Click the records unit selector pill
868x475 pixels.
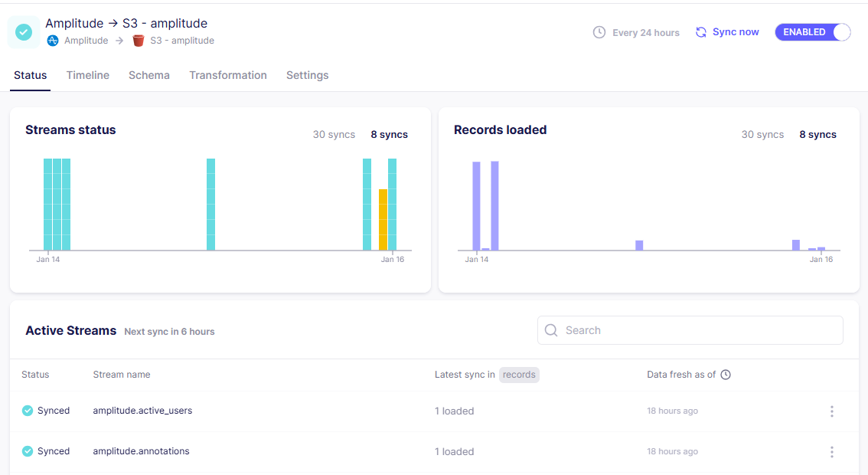(x=519, y=375)
